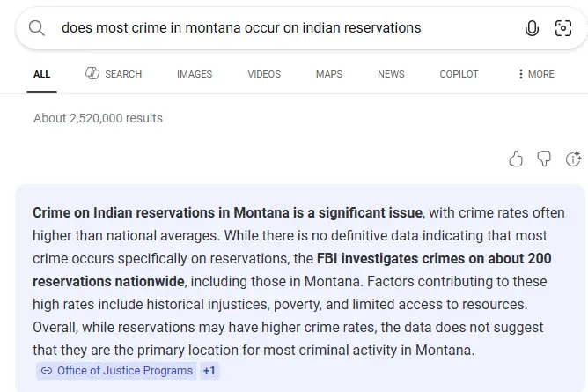
Task: Switch to the Images tab
Action: coord(195,74)
